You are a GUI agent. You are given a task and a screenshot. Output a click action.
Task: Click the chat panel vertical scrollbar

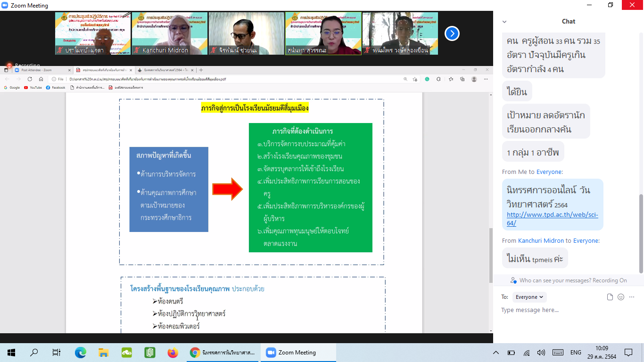click(641, 233)
